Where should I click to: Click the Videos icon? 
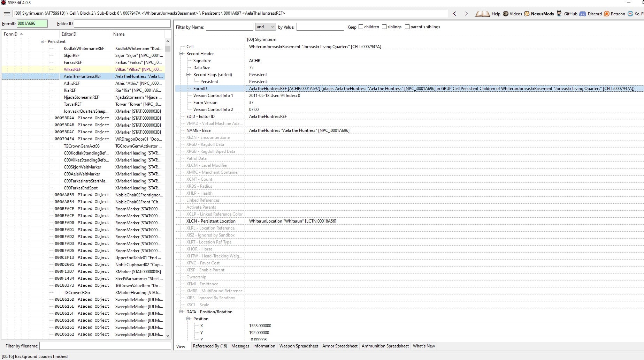click(x=506, y=14)
